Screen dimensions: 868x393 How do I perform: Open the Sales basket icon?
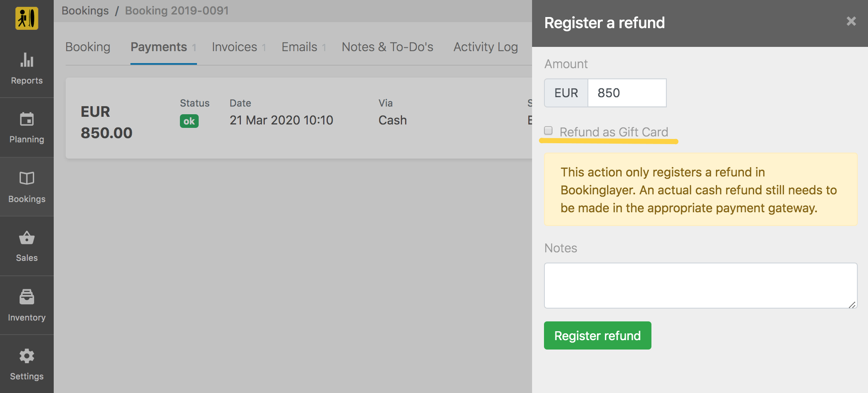(27, 238)
